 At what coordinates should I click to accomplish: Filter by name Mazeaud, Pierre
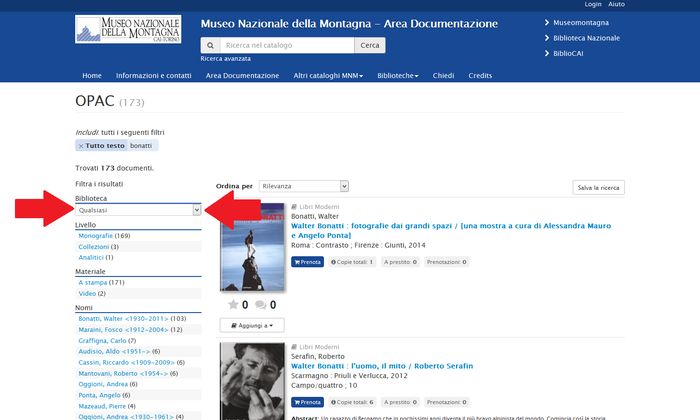[102, 406]
